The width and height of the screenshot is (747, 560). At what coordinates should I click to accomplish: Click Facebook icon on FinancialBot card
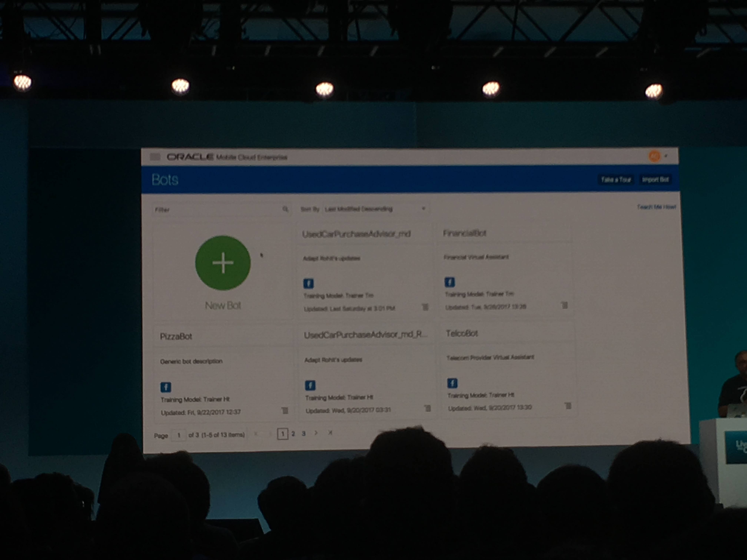pyautogui.click(x=449, y=282)
